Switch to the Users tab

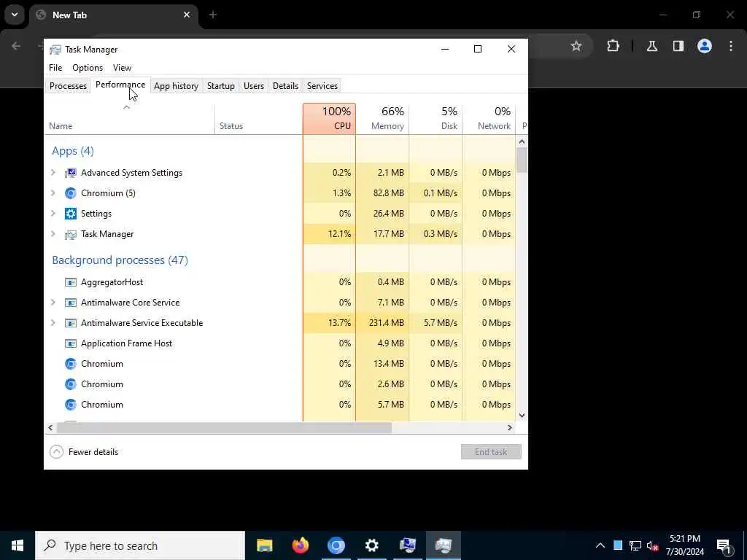coord(253,86)
